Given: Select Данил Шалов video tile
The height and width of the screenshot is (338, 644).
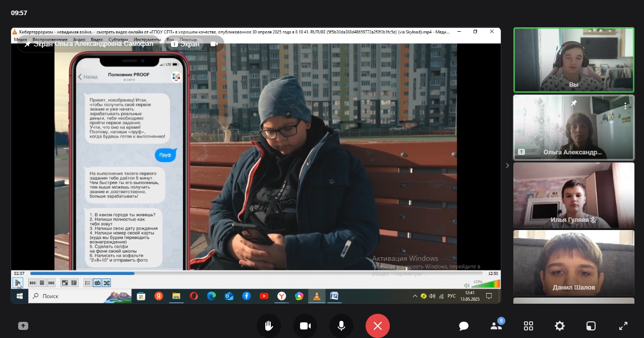Looking at the screenshot, I should [x=574, y=263].
